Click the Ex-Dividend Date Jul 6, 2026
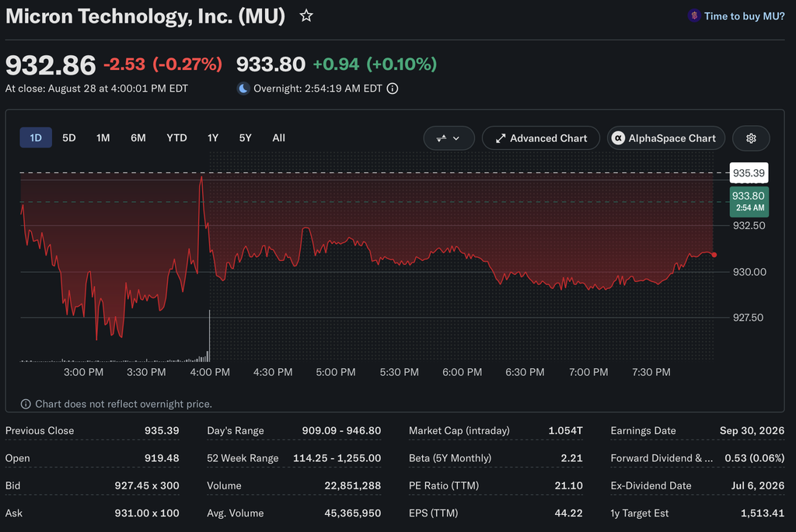The width and height of the screenshot is (796, 532). click(x=758, y=485)
